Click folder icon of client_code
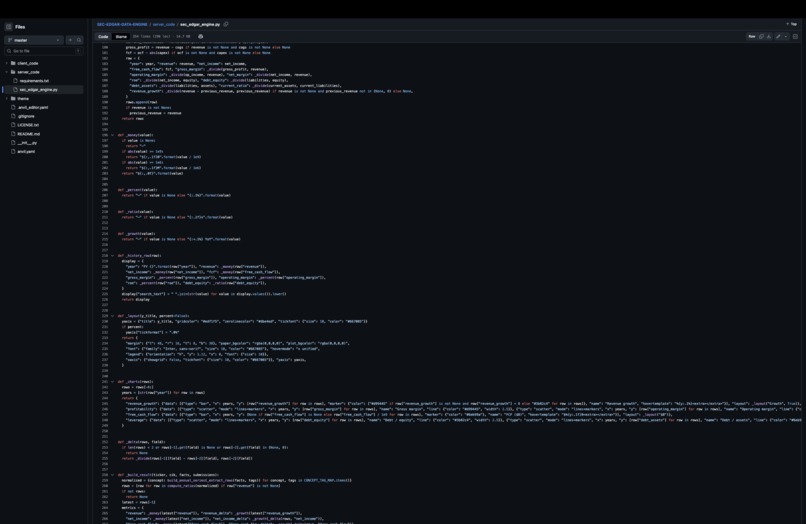The image size is (806, 524). [13, 63]
